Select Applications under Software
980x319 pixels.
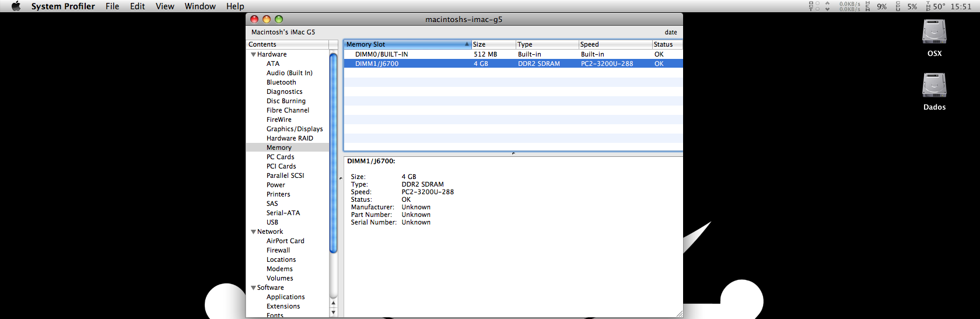coord(285,297)
